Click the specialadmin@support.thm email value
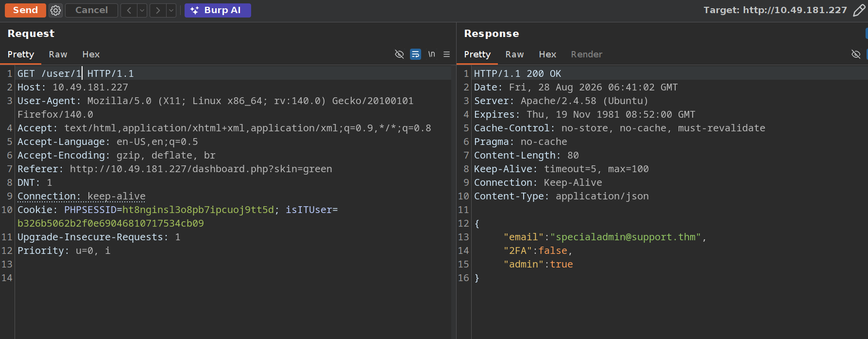 [626, 237]
